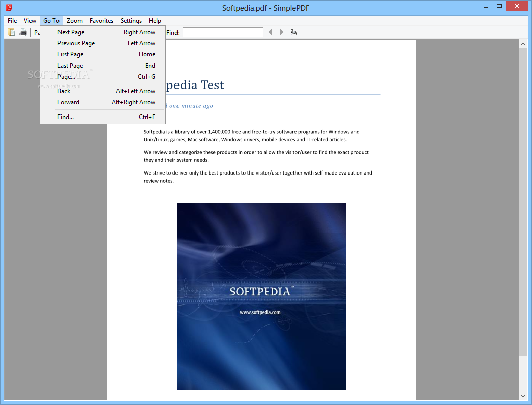Viewport: 532px width, 405px height.
Task: Click the open document toolbar icon
Action: (x=11, y=32)
